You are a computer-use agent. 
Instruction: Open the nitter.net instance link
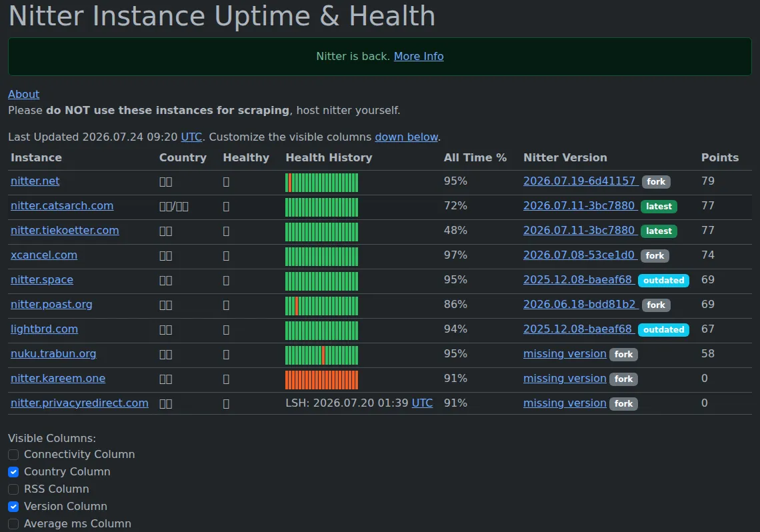[x=35, y=181]
